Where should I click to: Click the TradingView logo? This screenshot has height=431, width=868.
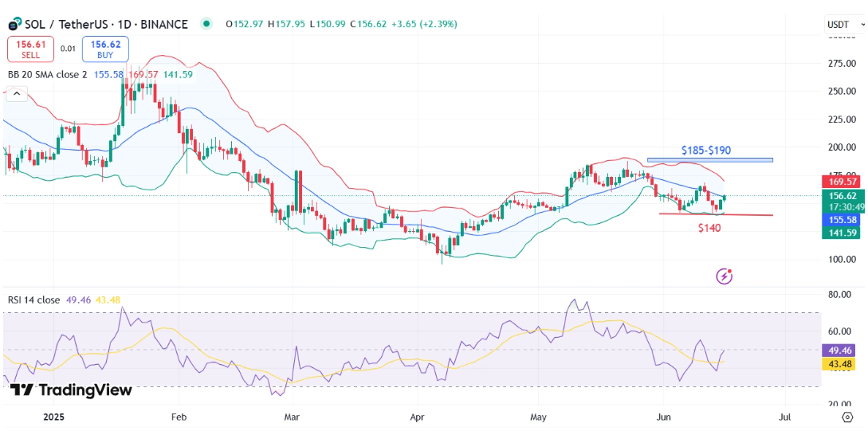coord(71,390)
